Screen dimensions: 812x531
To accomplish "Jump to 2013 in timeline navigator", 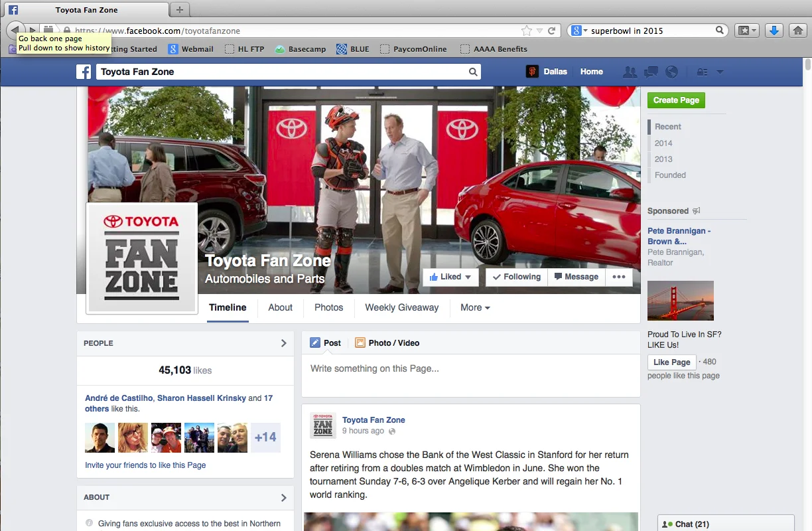I will pos(663,159).
